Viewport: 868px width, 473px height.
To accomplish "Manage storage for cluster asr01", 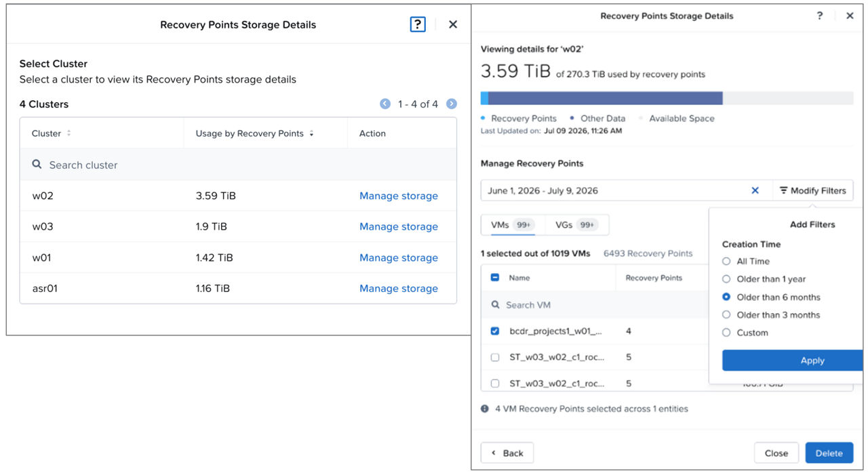I will [x=399, y=288].
